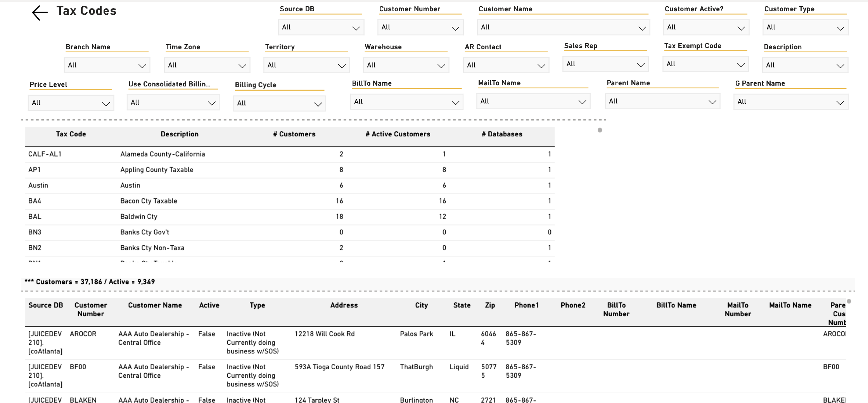Sort customers by City column
The image size is (868, 403).
click(x=422, y=305)
